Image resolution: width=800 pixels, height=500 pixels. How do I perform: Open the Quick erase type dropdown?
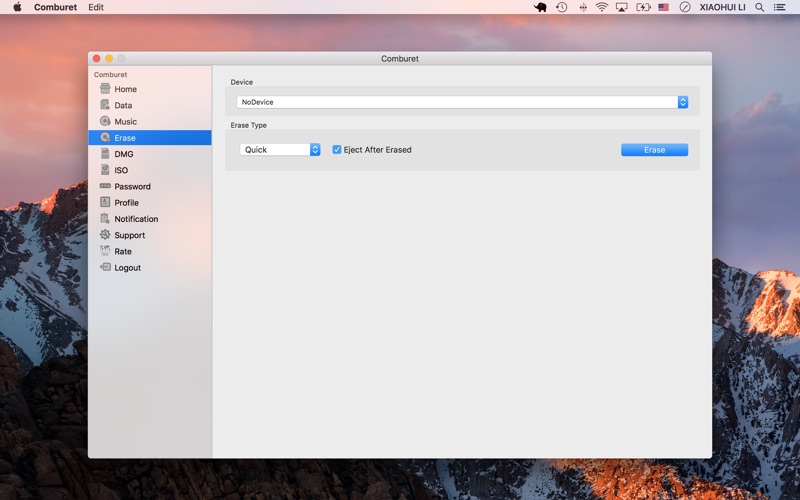click(280, 149)
